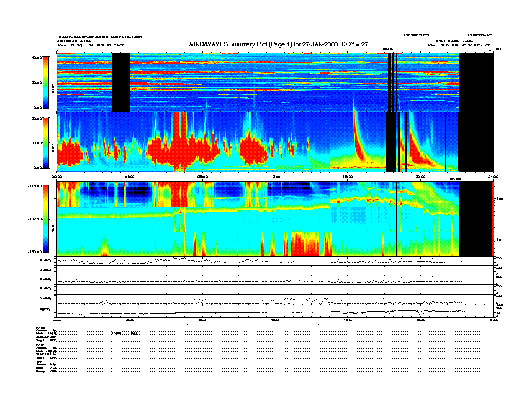The height and width of the screenshot is (411, 532).
Task: Click the RAD2 status block label at bottom left
Action: [41, 328]
